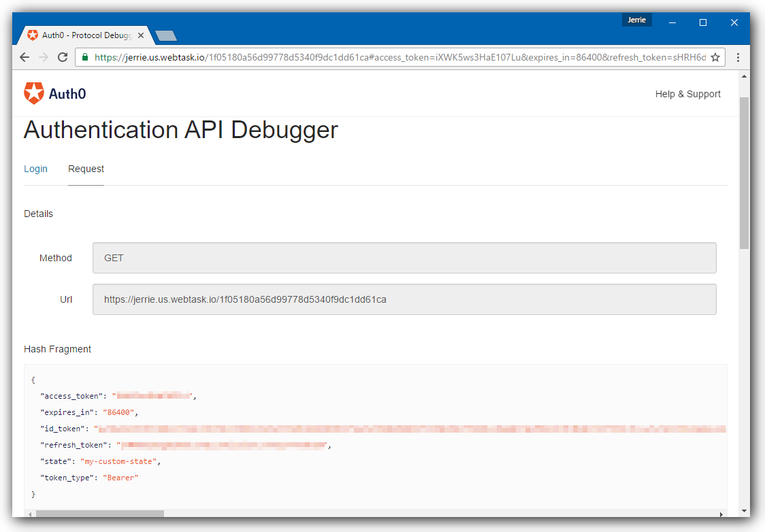
Task: Reload the page with the refresh icon
Action: pyautogui.click(x=63, y=57)
